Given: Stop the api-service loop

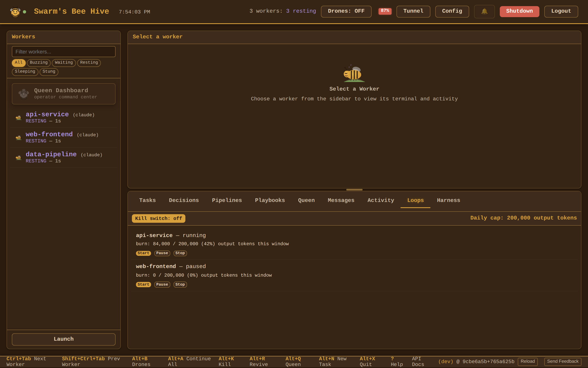Looking at the screenshot, I should (x=180, y=253).
